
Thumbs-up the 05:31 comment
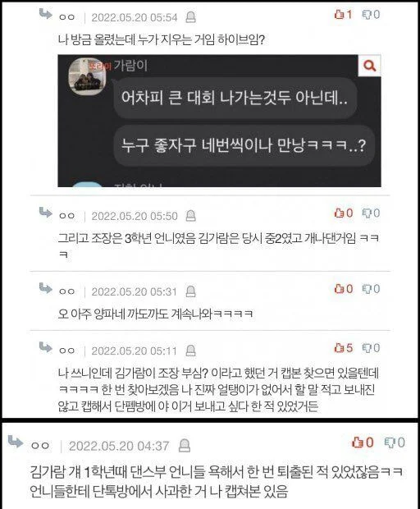pos(343,289)
